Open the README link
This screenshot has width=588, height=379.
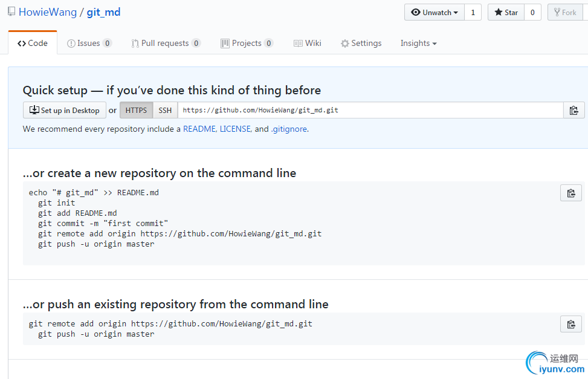(199, 129)
